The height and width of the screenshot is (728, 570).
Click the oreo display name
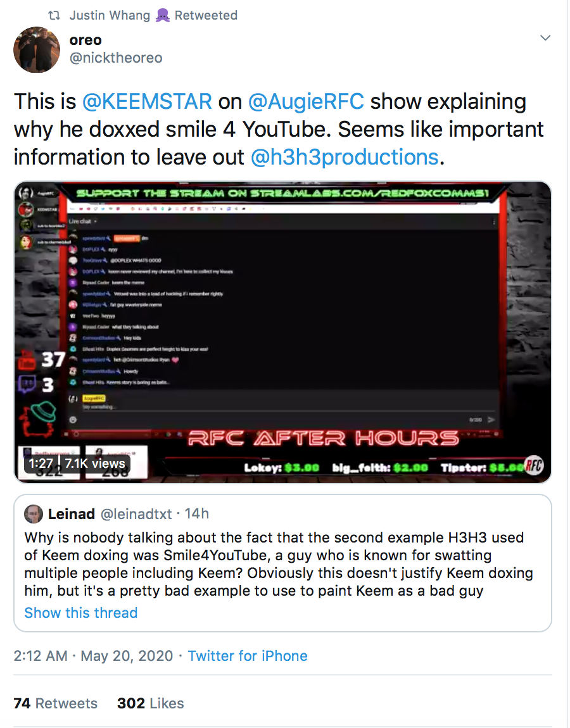pyautogui.click(x=85, y=41)
